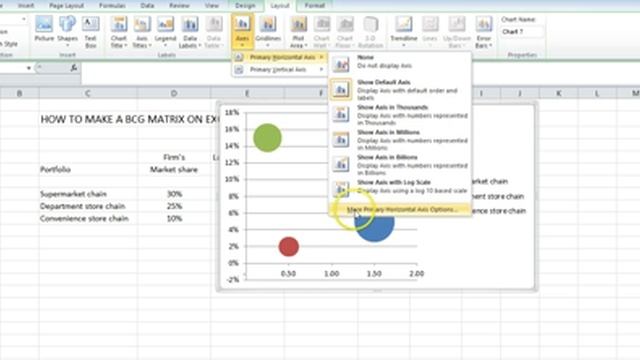Select the green bubble in chart

(x=267, y=138)
